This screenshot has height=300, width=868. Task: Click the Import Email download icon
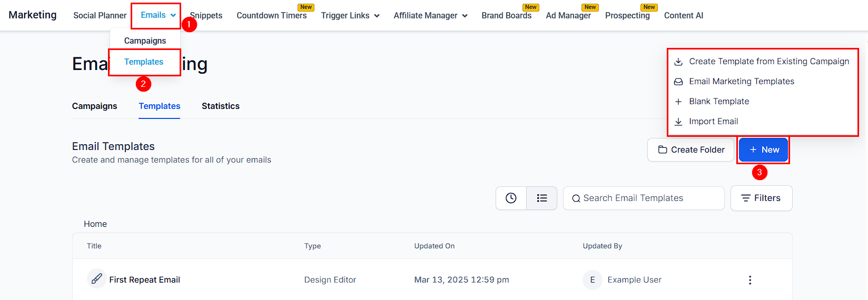tap(679, 122)
